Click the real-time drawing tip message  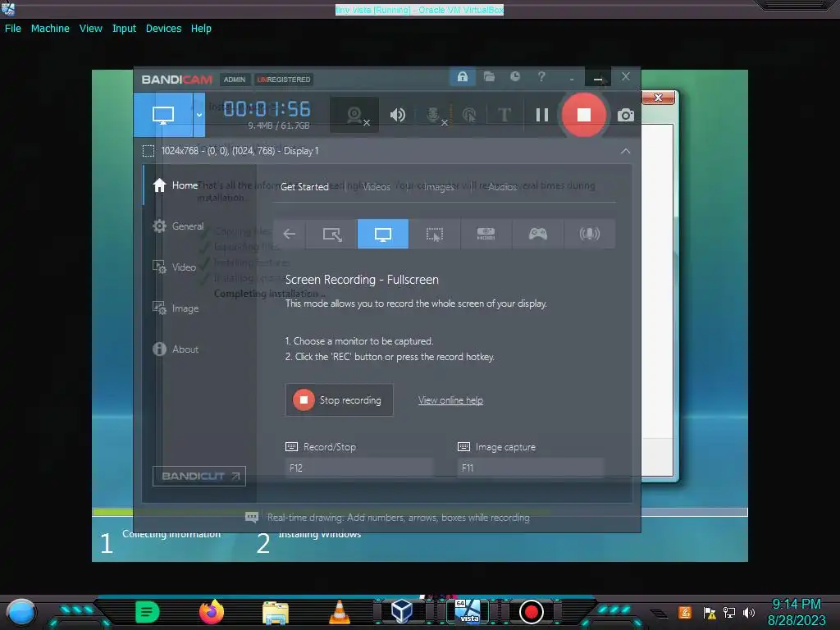398,518
